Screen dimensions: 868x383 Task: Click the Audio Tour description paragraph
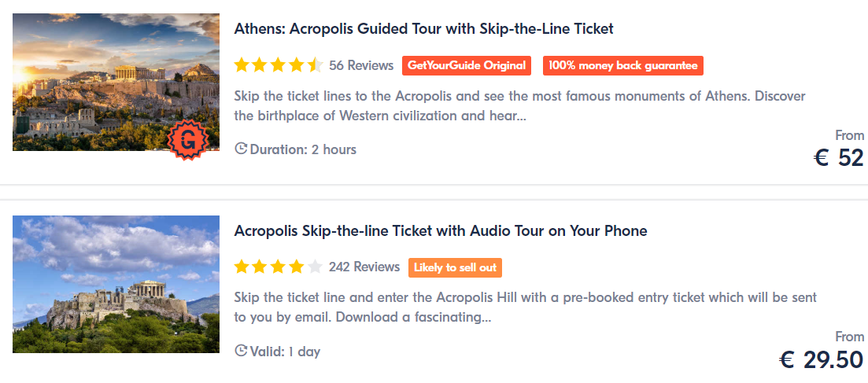526,308
